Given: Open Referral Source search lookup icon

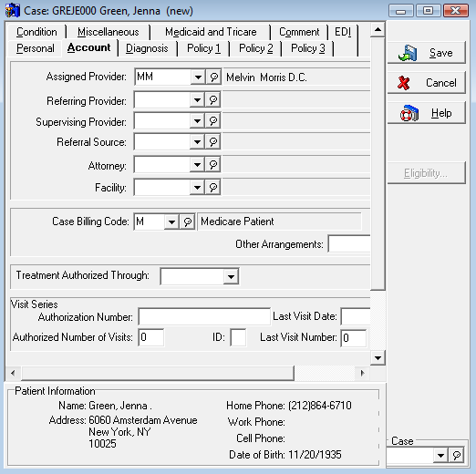Looking at the screenshot, I should tap(212, 141).
